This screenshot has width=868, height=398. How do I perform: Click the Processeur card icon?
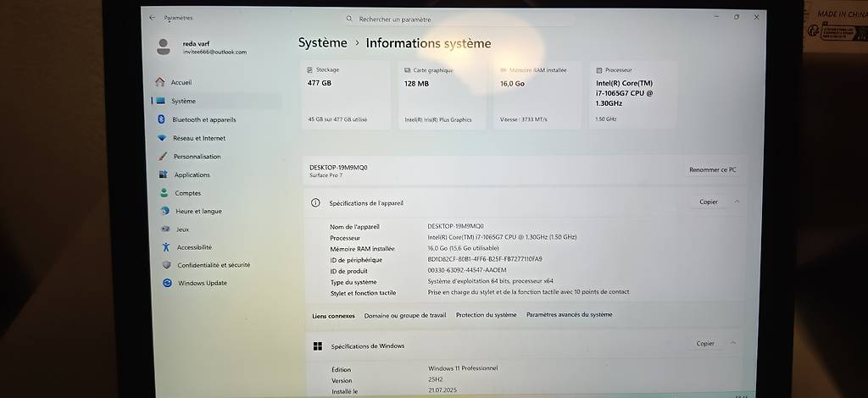pyautogui.click(x=599, y=70)
